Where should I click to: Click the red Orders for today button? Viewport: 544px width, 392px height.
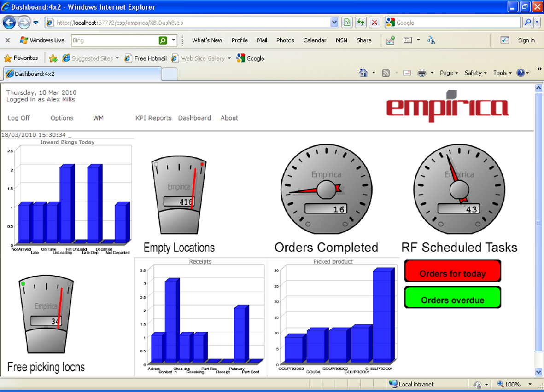tap(452, 273)
